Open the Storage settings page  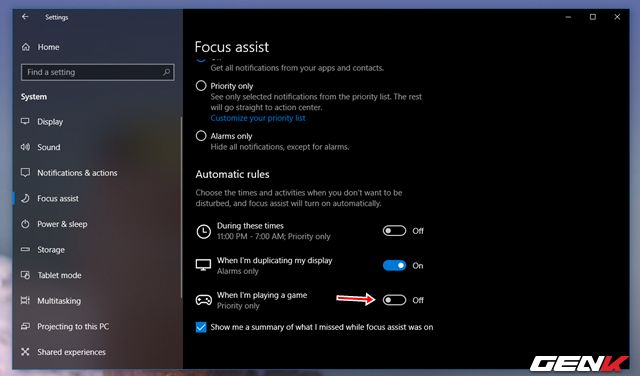tap(51, 249)
